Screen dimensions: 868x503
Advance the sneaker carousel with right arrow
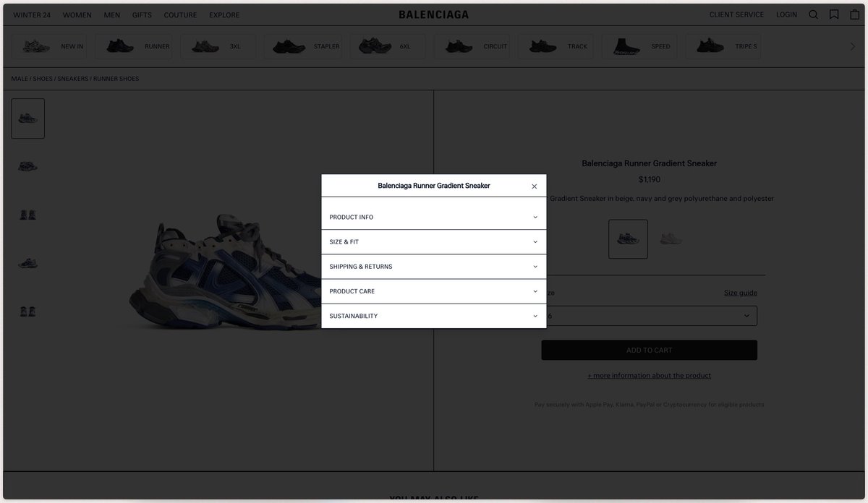point(852,46)
